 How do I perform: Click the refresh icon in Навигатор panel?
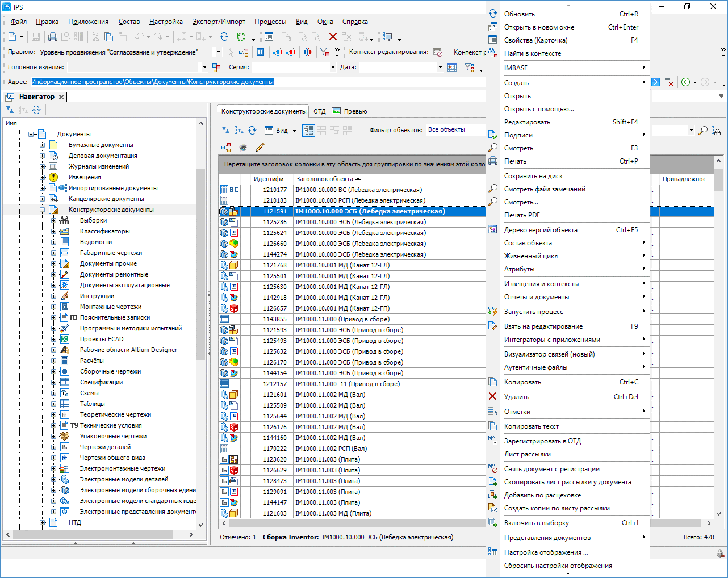[36, 110]
